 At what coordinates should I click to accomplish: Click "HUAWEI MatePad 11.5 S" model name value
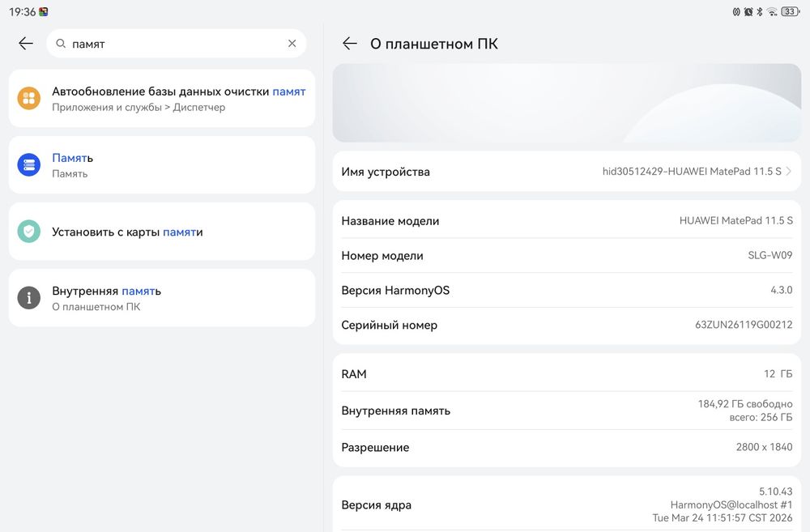pyautogui.click(x=735, y=220)
